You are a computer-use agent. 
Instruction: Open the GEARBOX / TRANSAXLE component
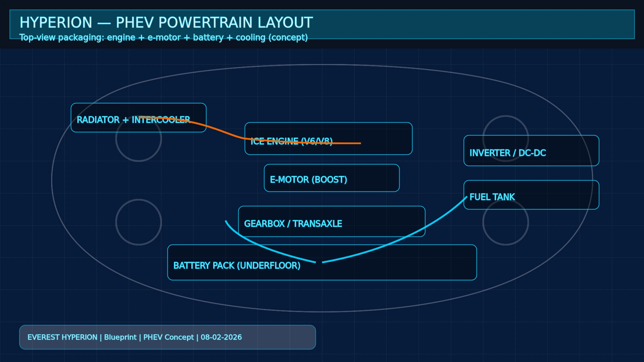pyautogui.click(x=332, y=222)
